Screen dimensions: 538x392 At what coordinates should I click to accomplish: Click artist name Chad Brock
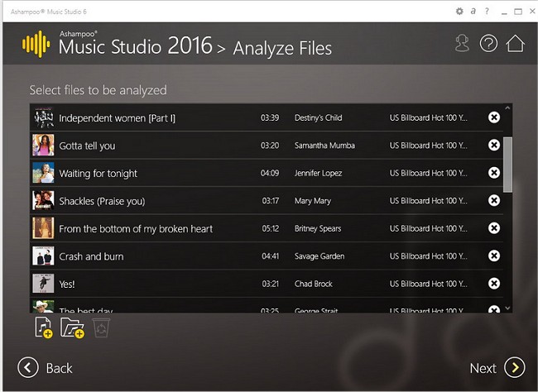pos(313,284)
